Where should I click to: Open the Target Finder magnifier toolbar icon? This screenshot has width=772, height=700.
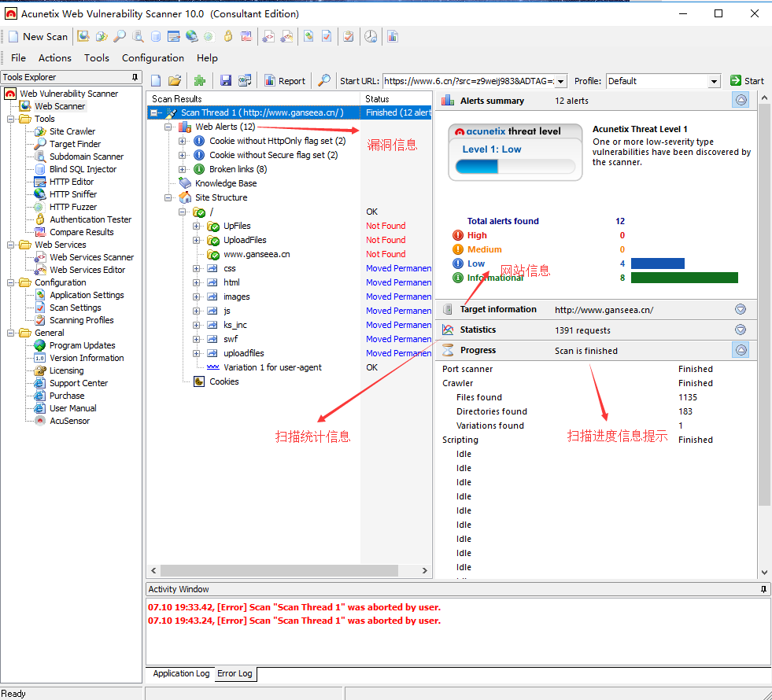point(120,36)
